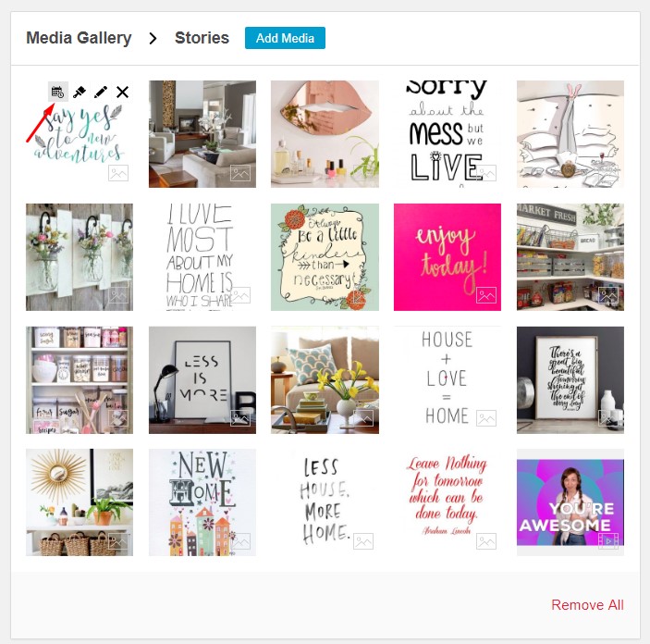Click image type icon on enjoy today tile
Viewport: 650px width, 644px height.
[x=486, y=295]
